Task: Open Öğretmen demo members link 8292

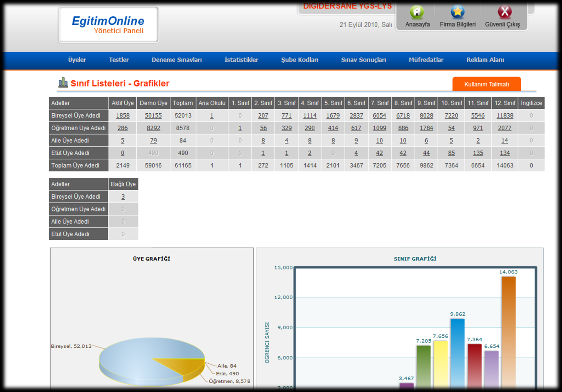Action: pos(153,128)
